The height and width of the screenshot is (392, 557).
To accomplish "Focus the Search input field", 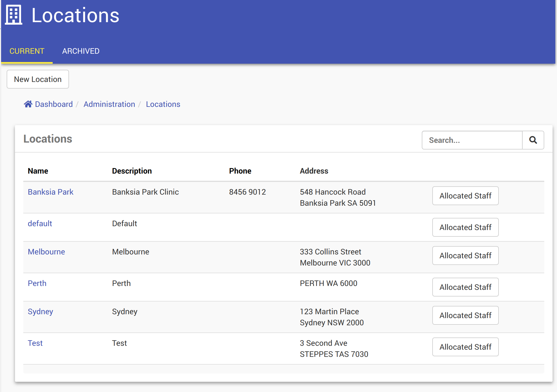I will (472, 140).
